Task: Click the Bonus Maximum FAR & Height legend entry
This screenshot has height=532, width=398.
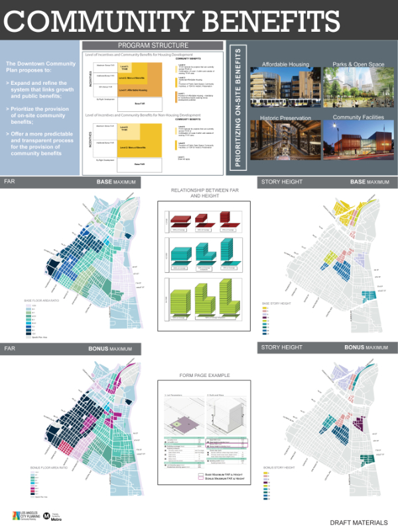Action: coord(222,478)
